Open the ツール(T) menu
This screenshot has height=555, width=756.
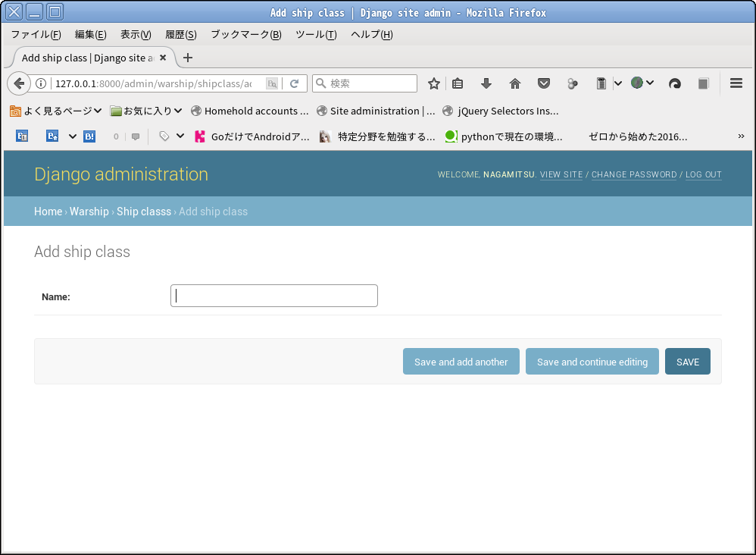317,34
